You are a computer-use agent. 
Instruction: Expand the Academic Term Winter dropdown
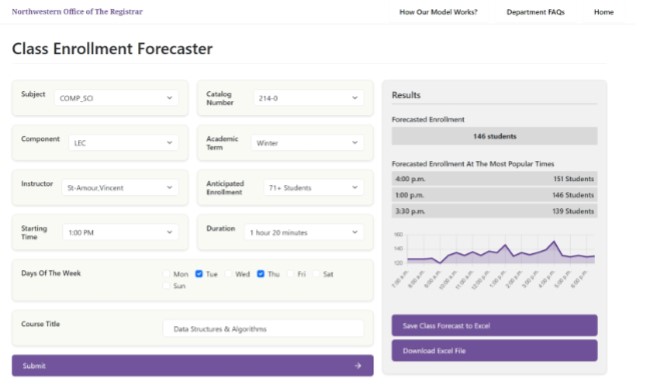[307, 143]
